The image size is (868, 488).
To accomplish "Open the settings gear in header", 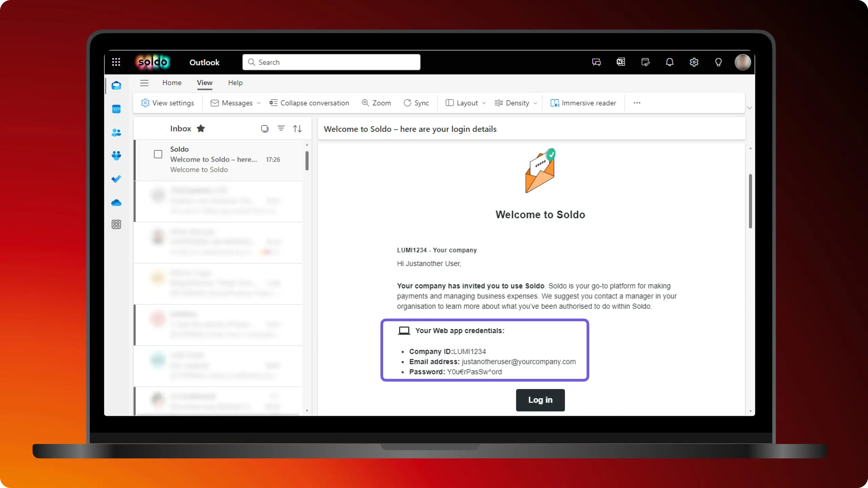I will point(694,62).
